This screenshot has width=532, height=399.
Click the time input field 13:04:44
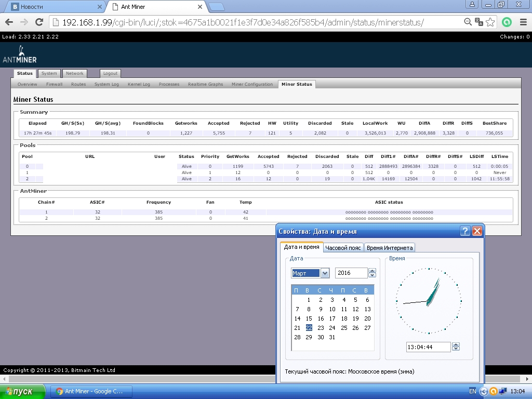pos(428,347)
